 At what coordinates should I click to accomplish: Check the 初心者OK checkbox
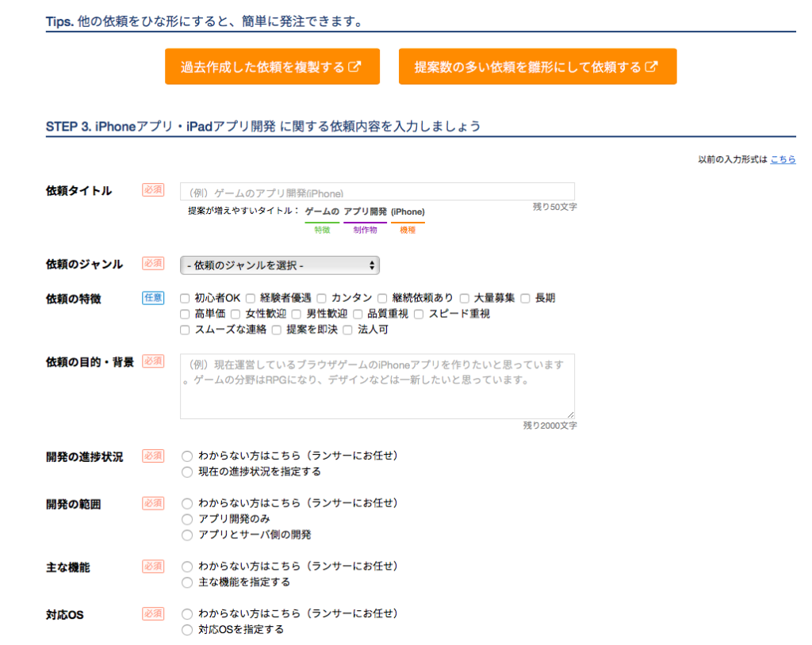tap(185, 298)
